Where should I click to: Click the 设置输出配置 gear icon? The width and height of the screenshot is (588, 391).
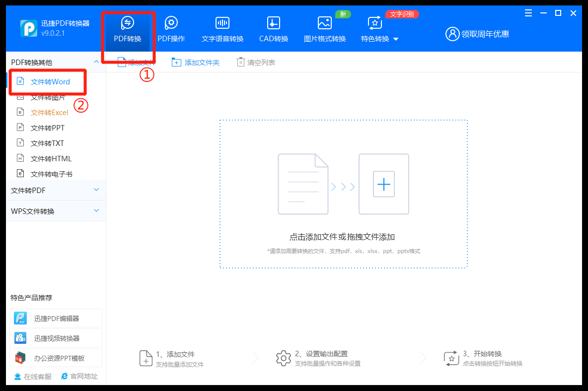pyautogui.click(x=284, y=358)
